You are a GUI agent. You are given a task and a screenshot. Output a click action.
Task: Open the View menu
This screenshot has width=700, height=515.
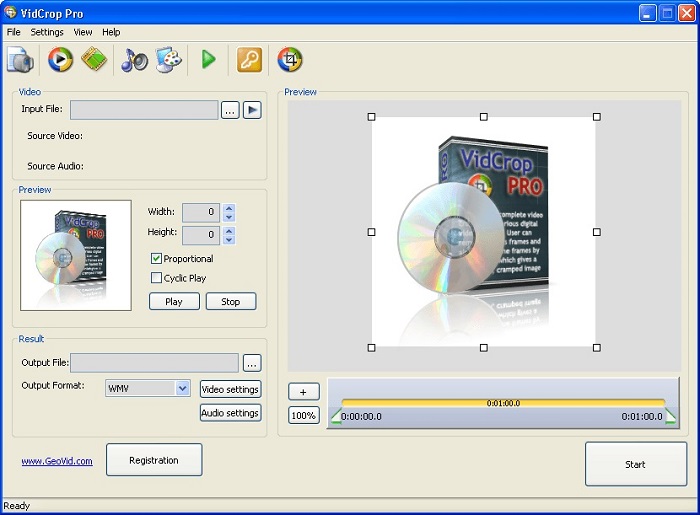click(x=83, y=32)
